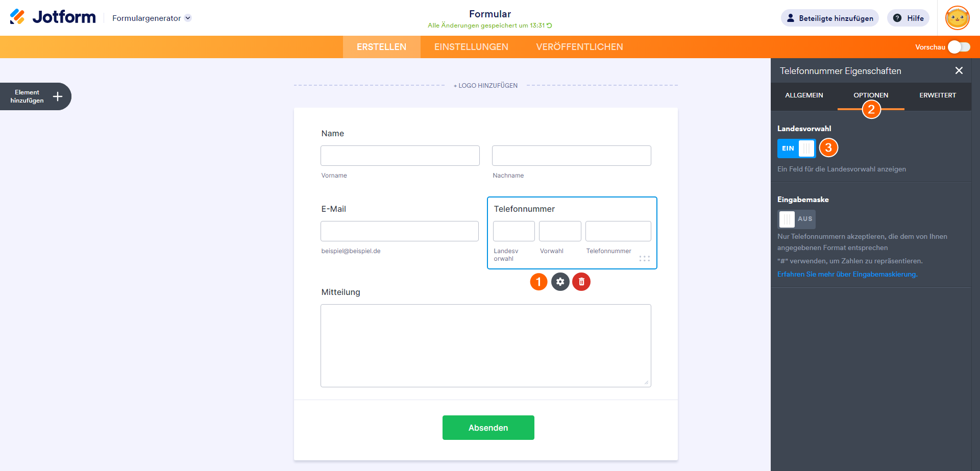Toggle the Vorschau preview switch
Viewport: 980px width, 471px height.
pyautogui.click(x=959, y=47)
